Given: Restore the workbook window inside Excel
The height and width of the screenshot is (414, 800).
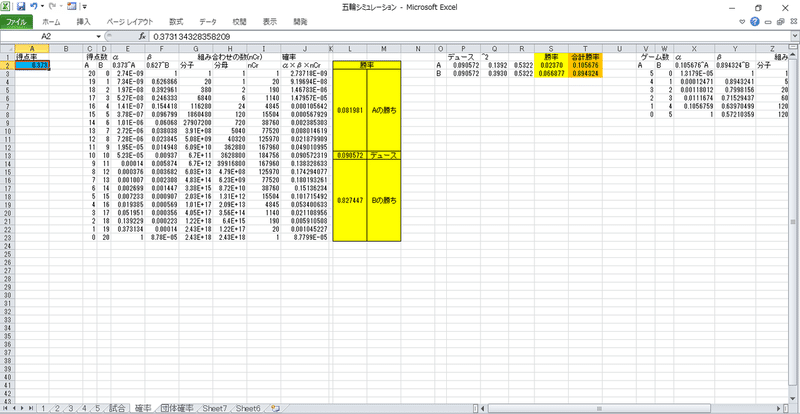Looking at the screenshot, I should [x=780, y=22].
